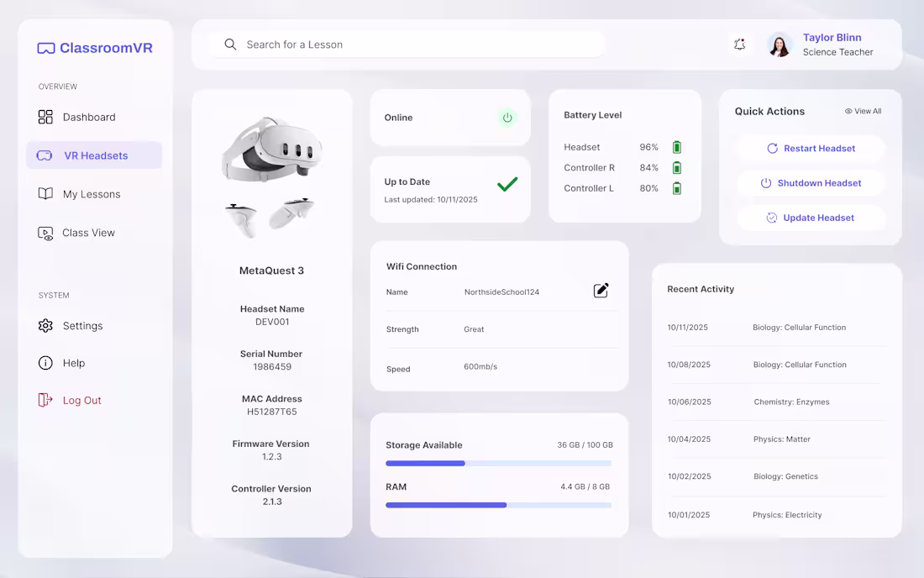The image size is (924, 578).
Task: Click the restart circular arrow icon
Action: pyautogui.click(x=773, y=149)
